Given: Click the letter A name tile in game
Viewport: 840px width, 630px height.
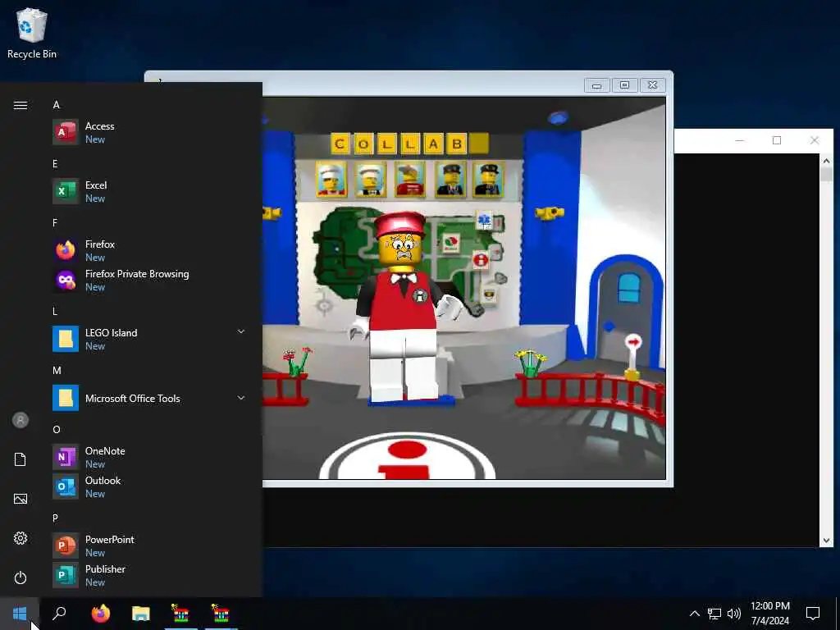Looking at the screenshot, I should tap(433, 144).
